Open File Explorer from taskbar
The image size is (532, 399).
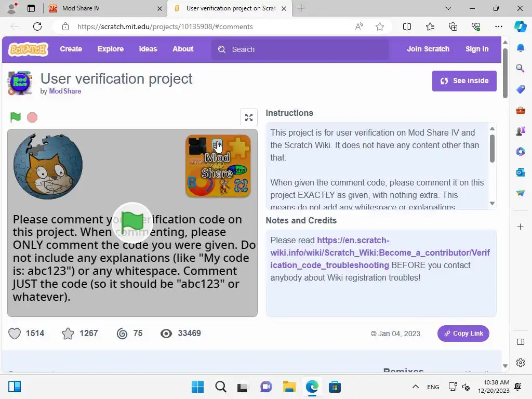pyautogui.click(x=289, y=387)
